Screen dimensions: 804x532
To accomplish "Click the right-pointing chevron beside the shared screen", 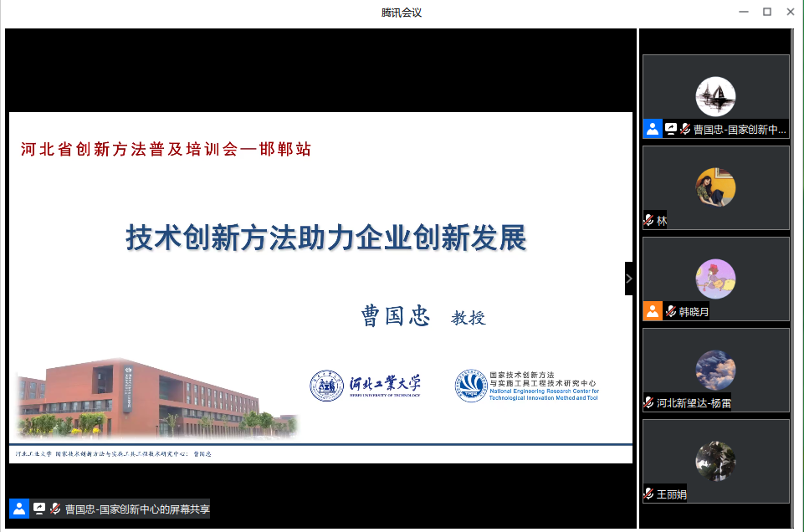I will (629, 278).
